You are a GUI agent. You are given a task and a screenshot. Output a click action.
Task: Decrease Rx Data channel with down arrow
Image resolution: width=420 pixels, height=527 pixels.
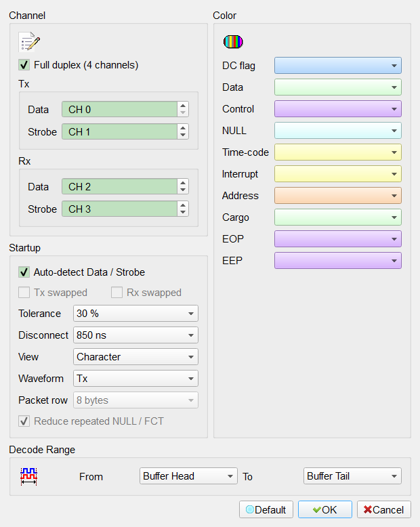point(183,190)
